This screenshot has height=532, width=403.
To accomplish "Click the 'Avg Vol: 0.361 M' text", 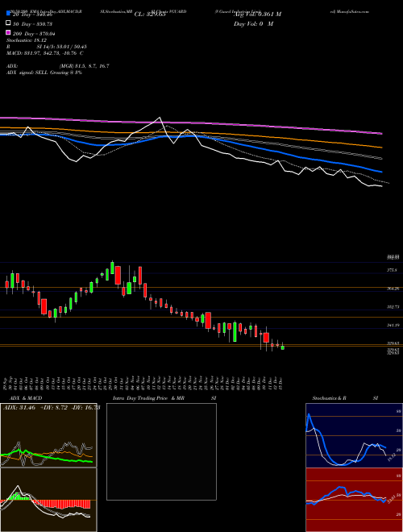I will tap(257, 15).
